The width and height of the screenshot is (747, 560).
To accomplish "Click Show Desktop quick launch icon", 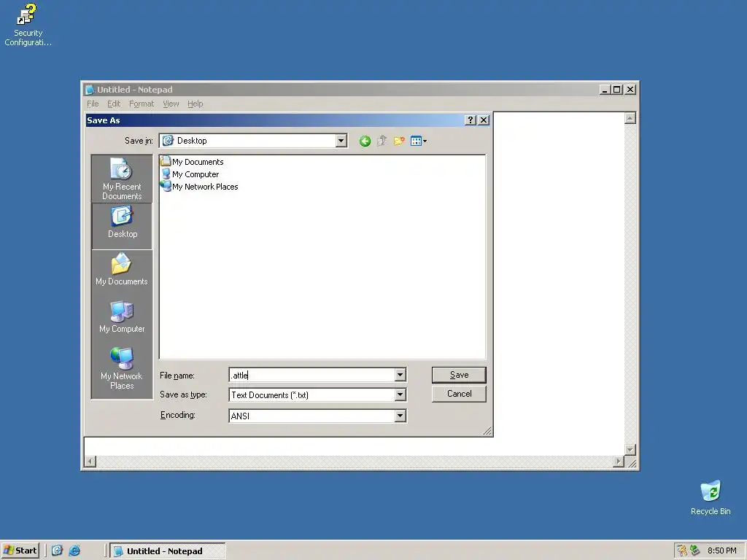I will [x=57, y=551].
